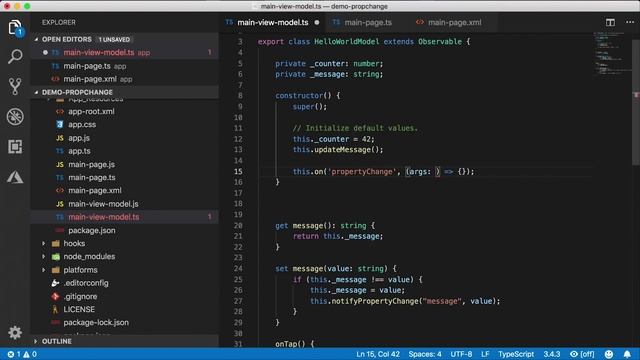Open the Extensions view icon
640x360 pixels.
pos(15,147)
